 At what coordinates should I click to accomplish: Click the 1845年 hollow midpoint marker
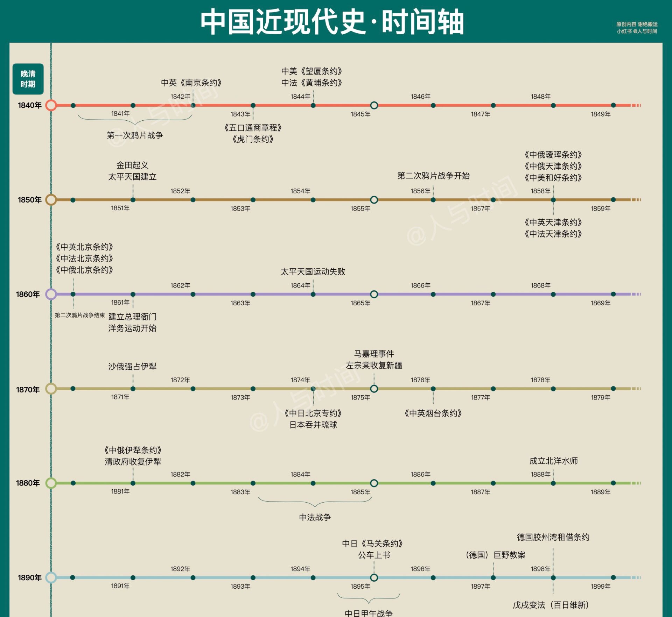click(374, 105)
